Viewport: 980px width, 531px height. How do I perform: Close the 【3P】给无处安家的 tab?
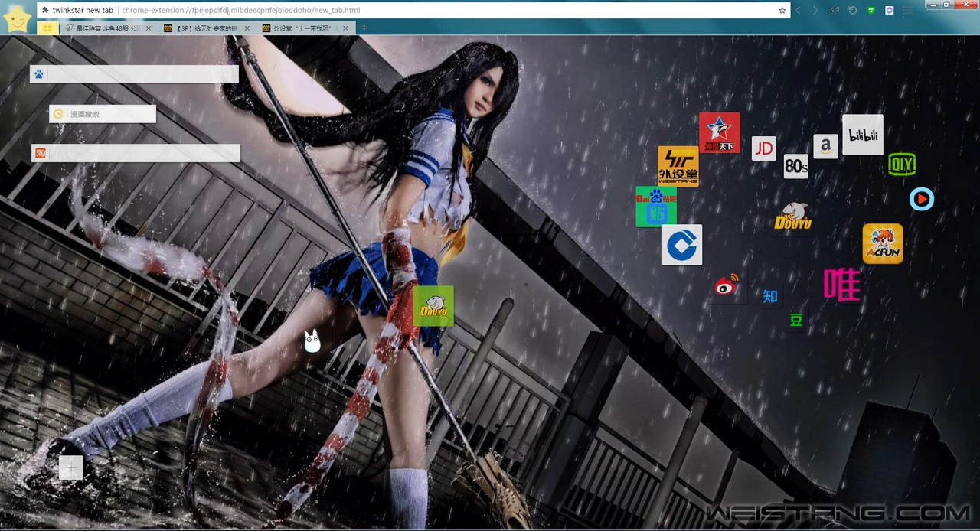(247, 28)
